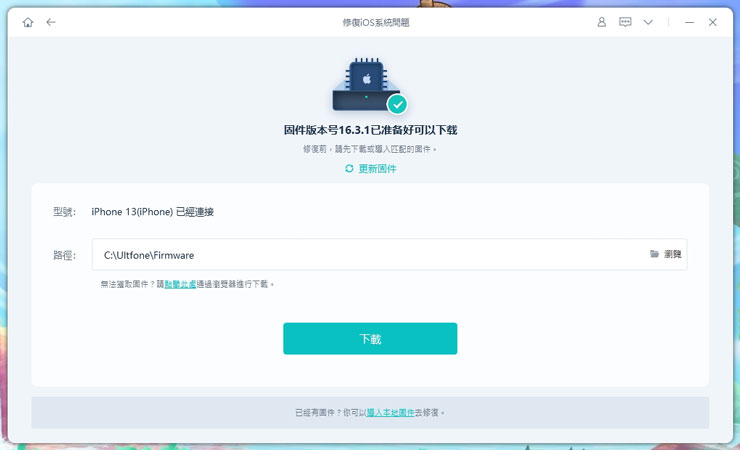Image resolution: width=740 pixels, height=450 pixels.
Task: Click the 修復iOS系統問題 window title
Action: tap(376, 22)
